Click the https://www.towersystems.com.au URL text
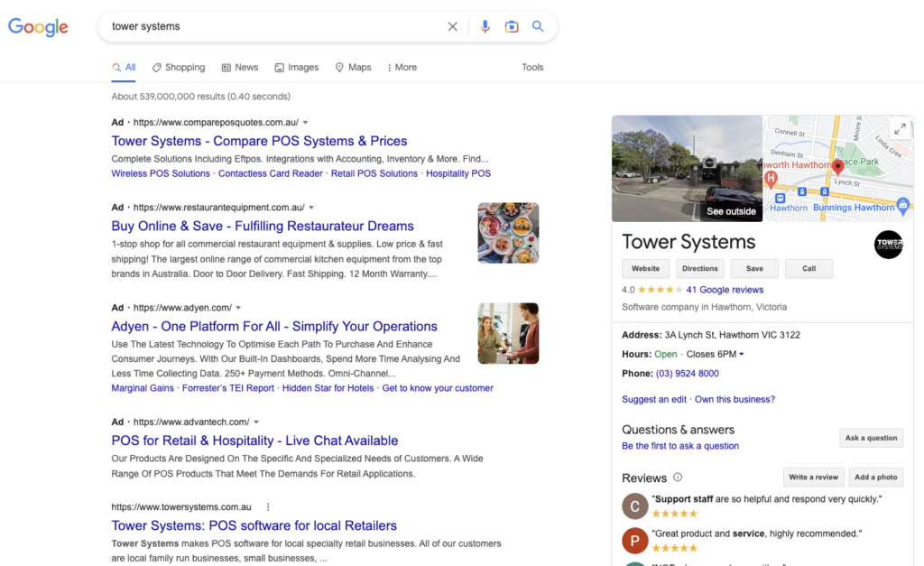Image resolution: width=924 pixels, height=566 pixels. pos(181,507)
